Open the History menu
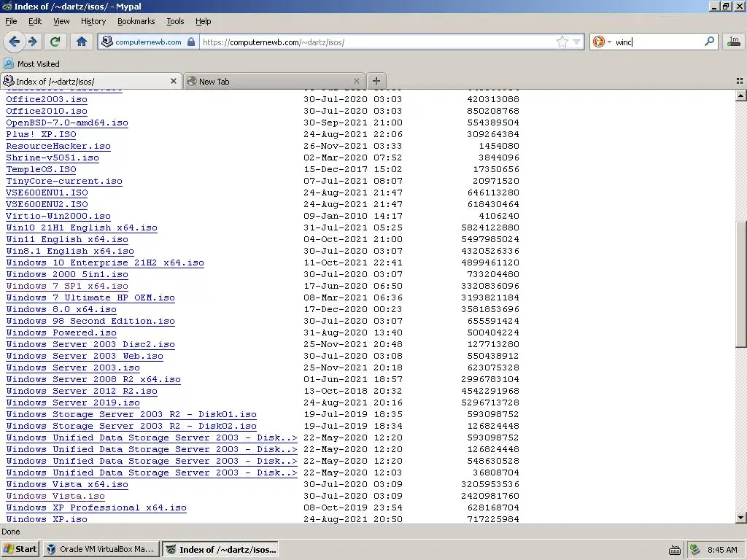This screenshot has height=560, width=747. [93, 21]
